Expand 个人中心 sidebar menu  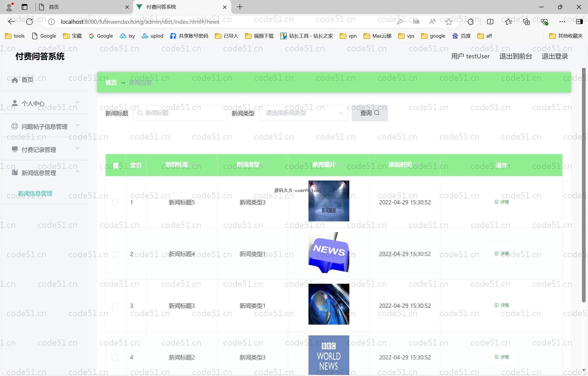tap(45, 103)
